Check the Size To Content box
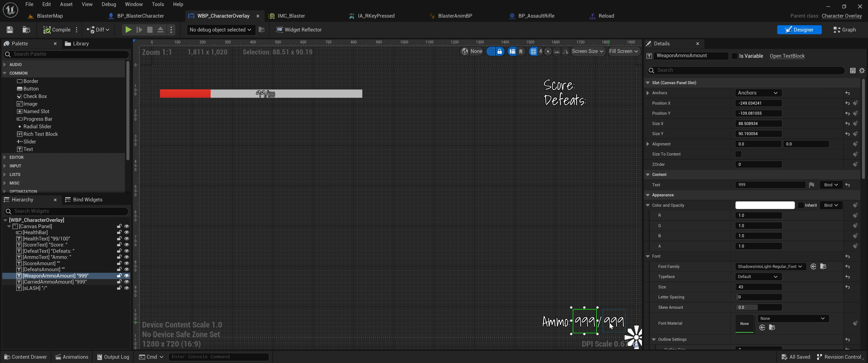 coord(738,154)
